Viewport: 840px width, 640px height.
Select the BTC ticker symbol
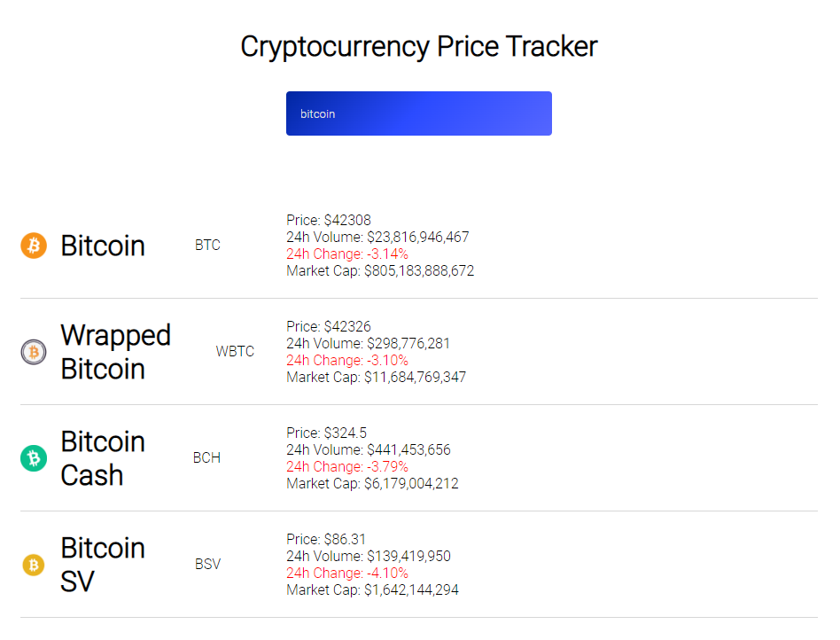pyautogui.click(x=207, y=245)
